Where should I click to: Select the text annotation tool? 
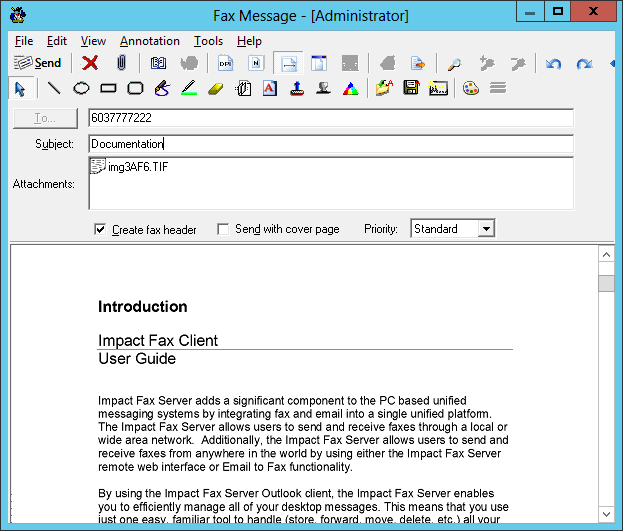269,88
